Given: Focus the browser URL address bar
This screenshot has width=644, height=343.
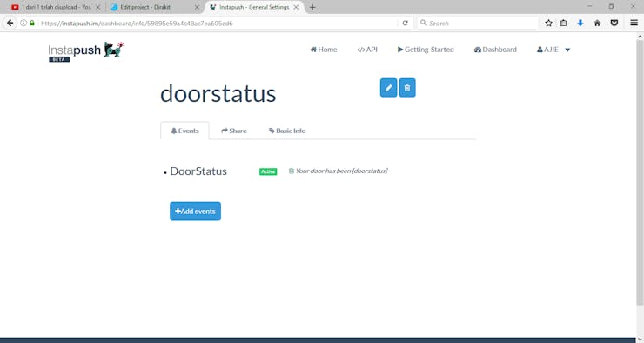Looking at the screenshot, I should tap(218, 23).
